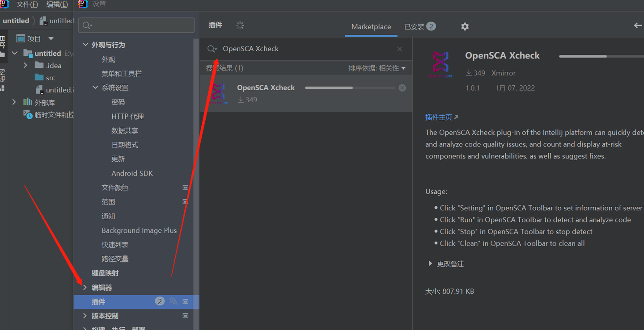Select HTTP 代理 in the settings tree

(x=127, y=116)
